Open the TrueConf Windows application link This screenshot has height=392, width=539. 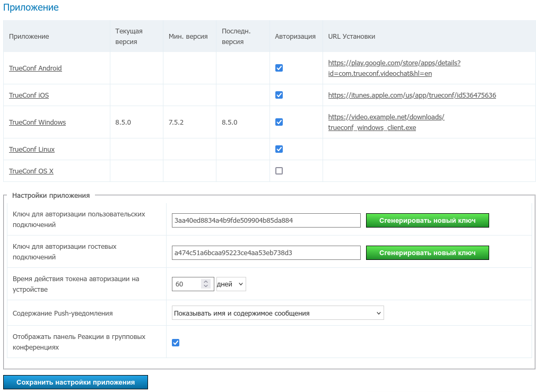pos(38,123)
